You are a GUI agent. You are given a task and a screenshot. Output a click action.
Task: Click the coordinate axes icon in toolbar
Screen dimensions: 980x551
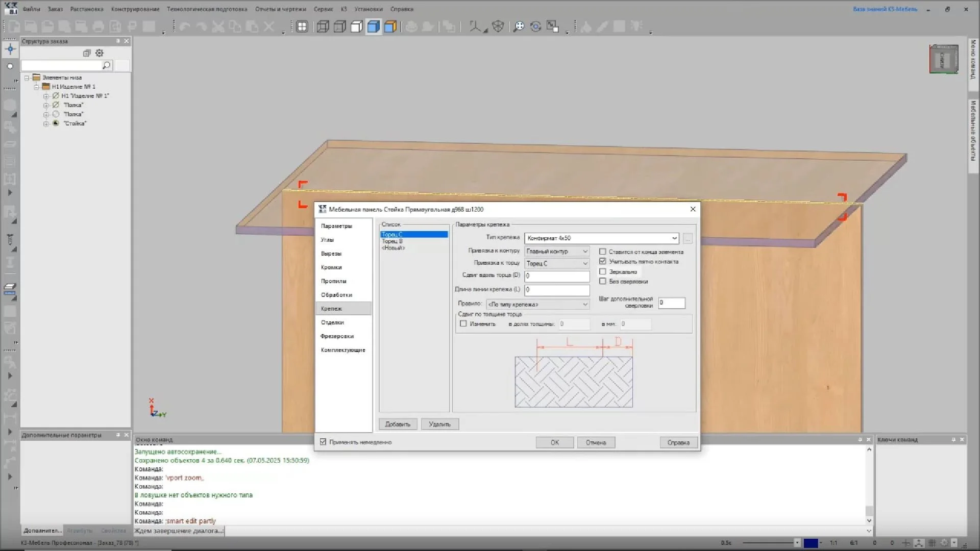pos(475,27)
